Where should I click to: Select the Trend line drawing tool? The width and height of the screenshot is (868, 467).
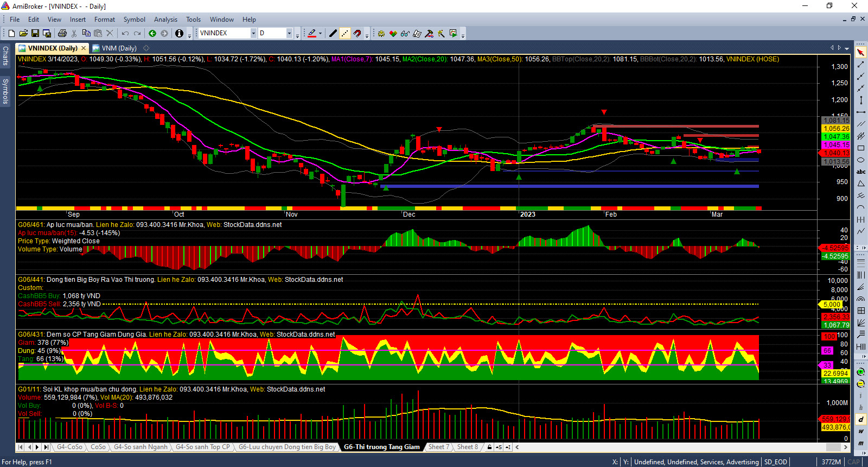[x=861, y=65]
